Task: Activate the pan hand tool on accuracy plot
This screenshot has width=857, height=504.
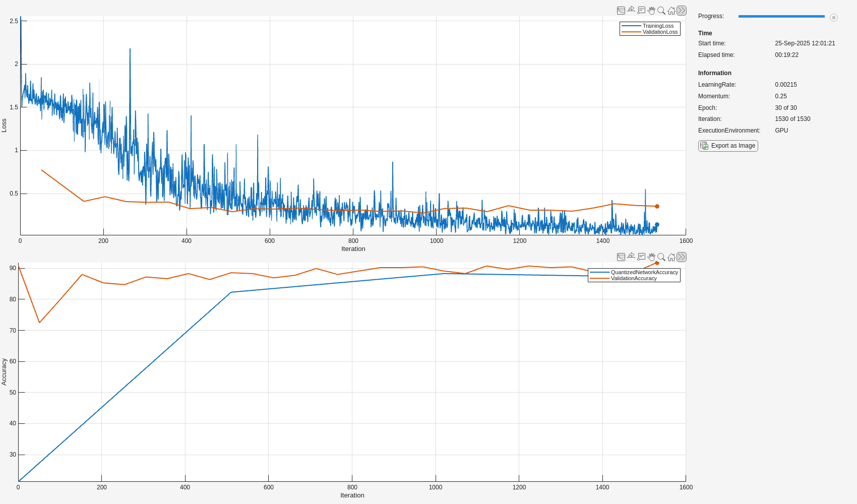Action: [x=651, y=257]
